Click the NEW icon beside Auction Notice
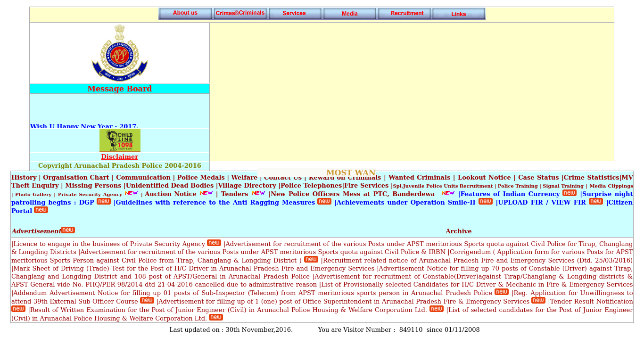 206,193
